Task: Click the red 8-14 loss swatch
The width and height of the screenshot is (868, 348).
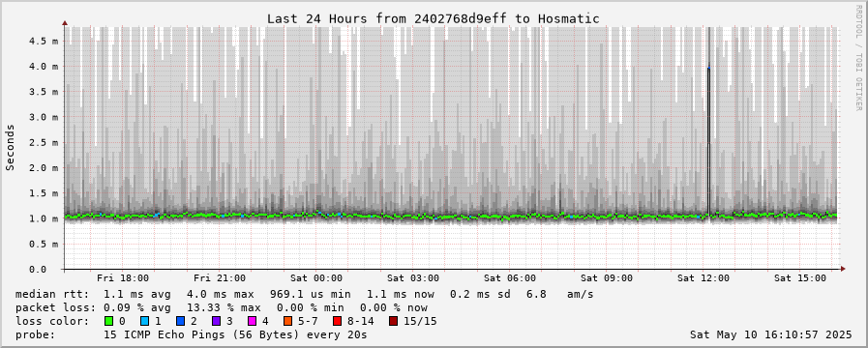Action: (337, 321)
